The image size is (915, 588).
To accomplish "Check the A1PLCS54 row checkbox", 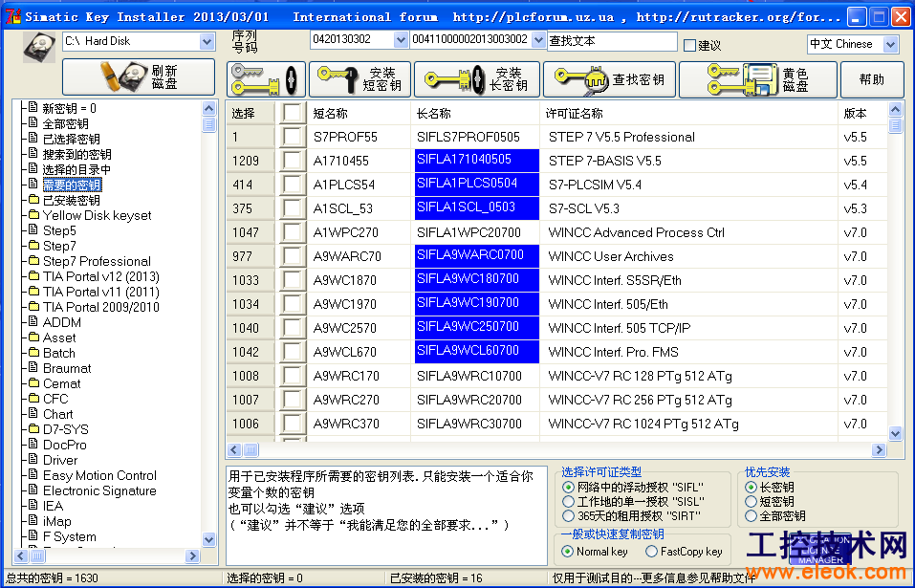I will [x=292, y=185].
